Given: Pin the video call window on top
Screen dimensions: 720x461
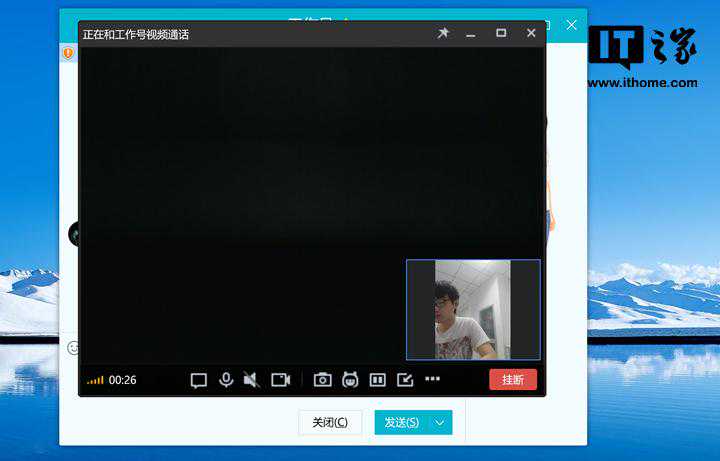Looking at the screenshot, I should [x=443, y=33].
